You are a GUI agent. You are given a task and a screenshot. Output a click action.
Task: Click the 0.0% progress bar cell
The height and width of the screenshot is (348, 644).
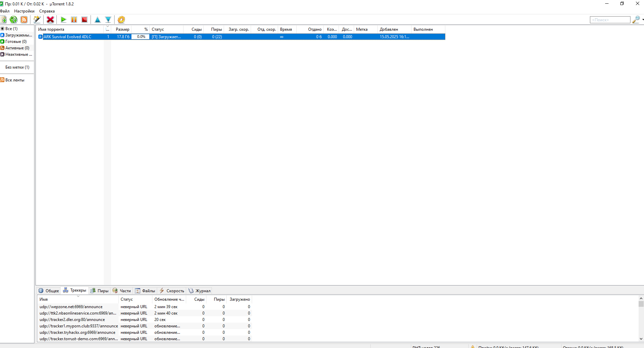(x=141, y=37)
